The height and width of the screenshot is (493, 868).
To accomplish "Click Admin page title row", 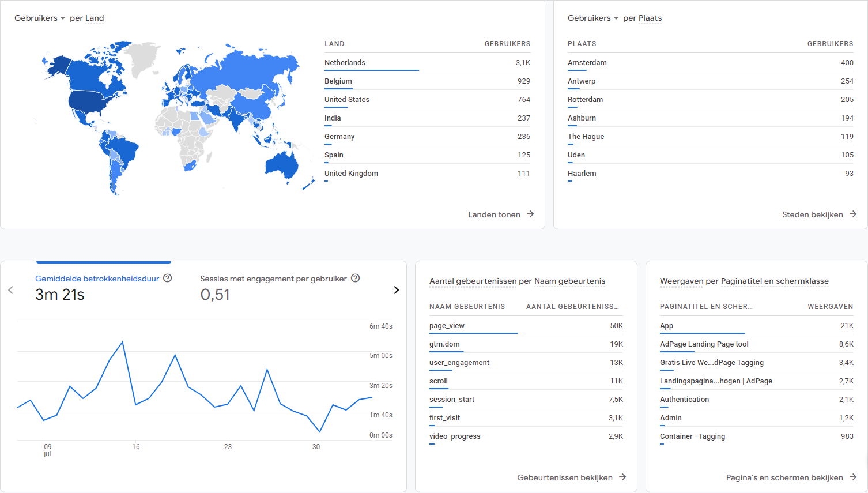I will (x=757, y=417).
